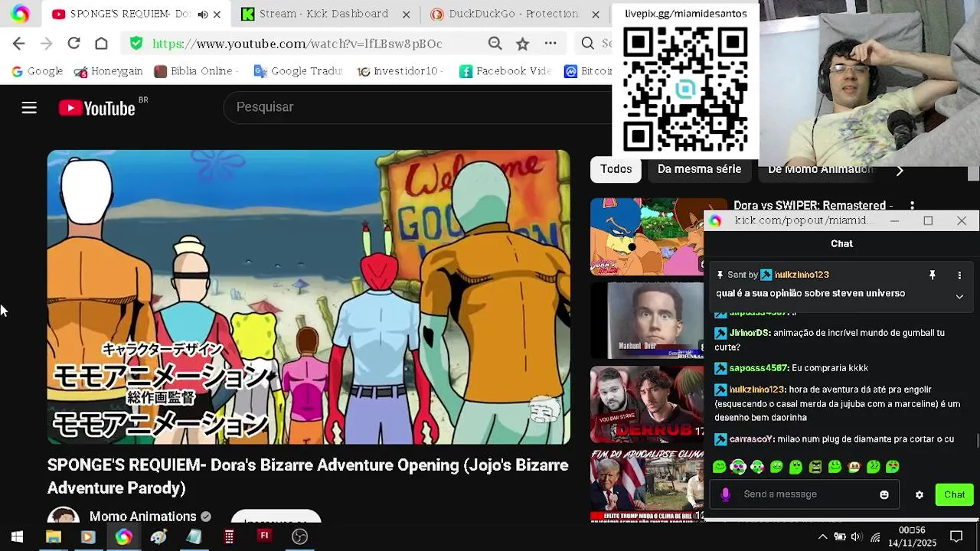
Task: Open the browser logo menu icon
Action: 20,14
